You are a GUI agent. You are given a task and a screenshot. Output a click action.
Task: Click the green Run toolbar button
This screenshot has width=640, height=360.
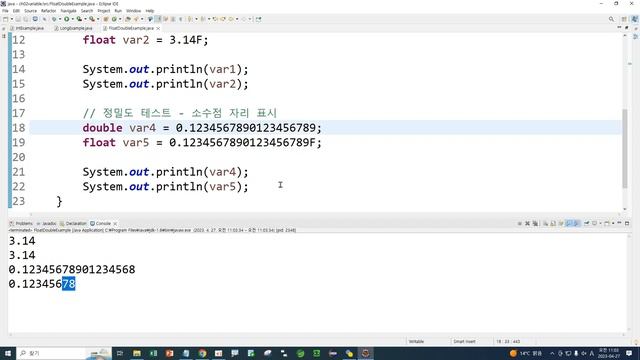coord(67,19)
